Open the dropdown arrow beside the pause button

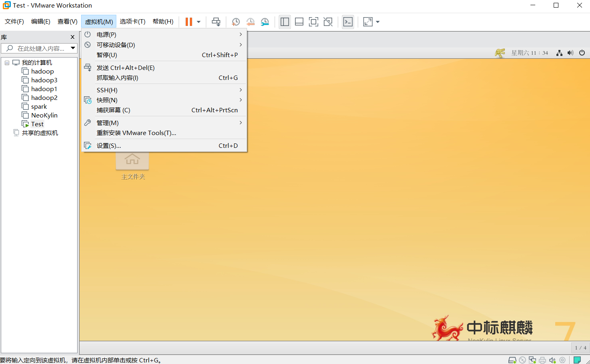(199, 22)
